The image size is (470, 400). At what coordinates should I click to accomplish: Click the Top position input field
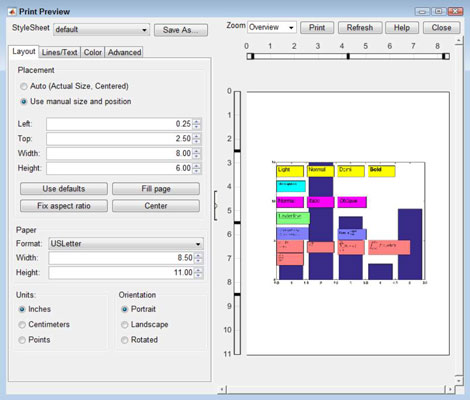(x=120, y=139)
